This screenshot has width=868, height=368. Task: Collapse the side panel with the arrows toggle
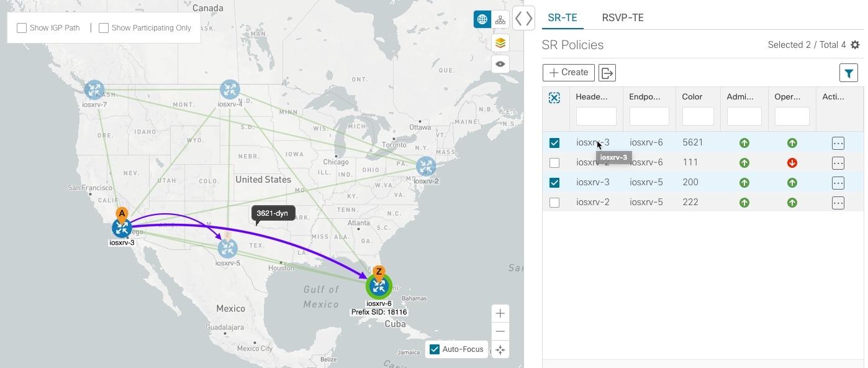click(523, 18)
